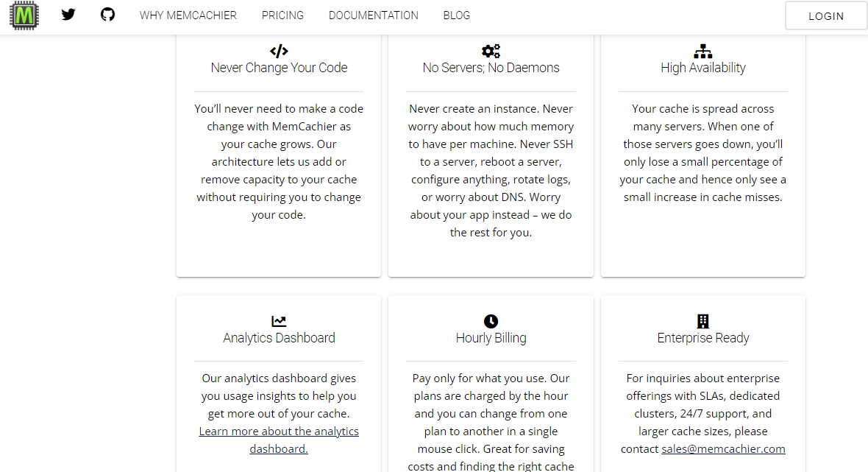The image size is (868, 472).
Task: Click the No Servers; No Daemons heading
Action: click(491, 68)
